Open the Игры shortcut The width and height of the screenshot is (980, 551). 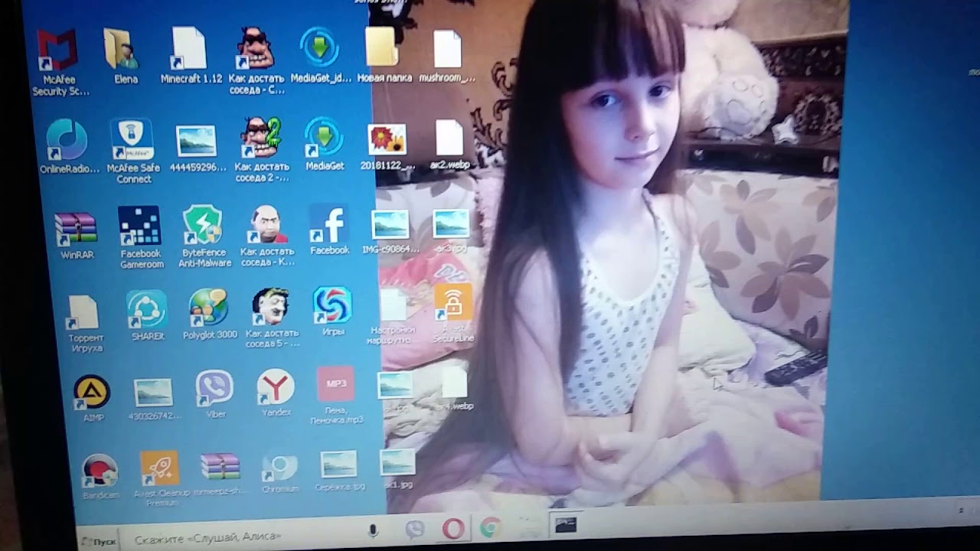click(332, 305)
